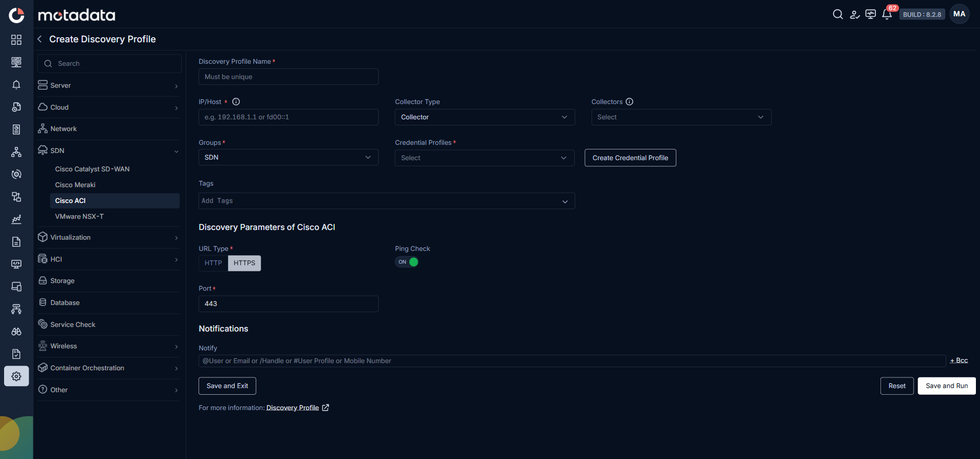Turn off the Ping Check switch

coord(407,262)
